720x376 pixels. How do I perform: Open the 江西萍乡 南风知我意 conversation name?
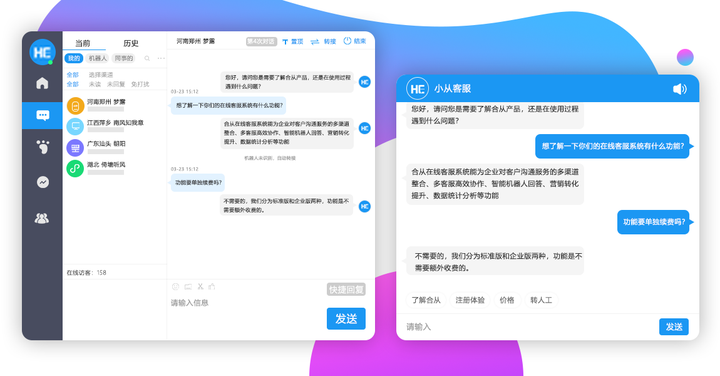(115, 123)
